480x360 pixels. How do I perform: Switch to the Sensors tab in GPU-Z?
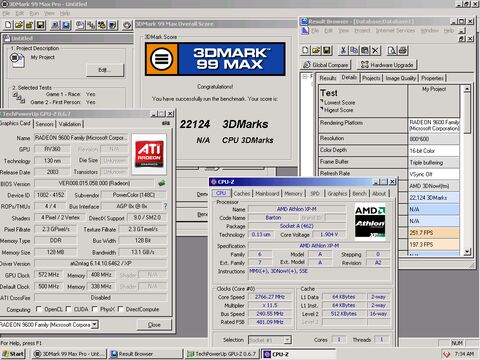(x=45, y=124)
